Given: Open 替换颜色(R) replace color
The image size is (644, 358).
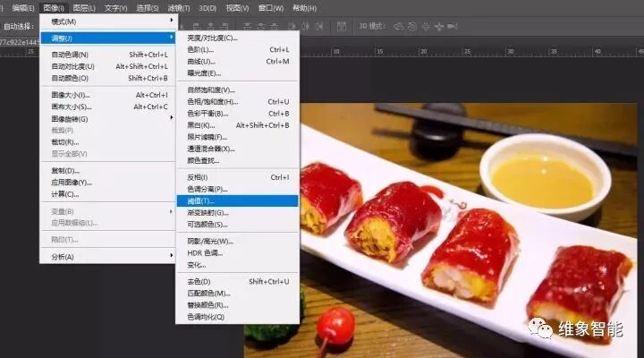Looking at the screenshot, I should click(x=237, y=305).
